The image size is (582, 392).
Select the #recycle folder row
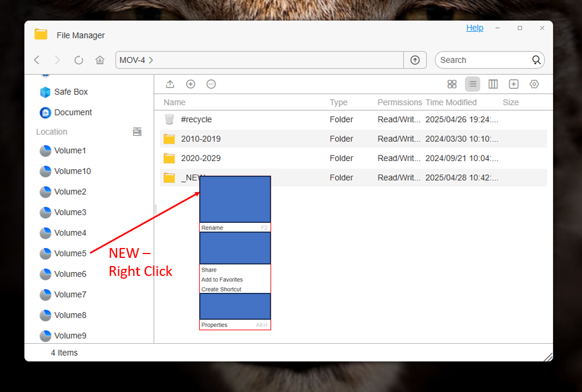(353, 119)
